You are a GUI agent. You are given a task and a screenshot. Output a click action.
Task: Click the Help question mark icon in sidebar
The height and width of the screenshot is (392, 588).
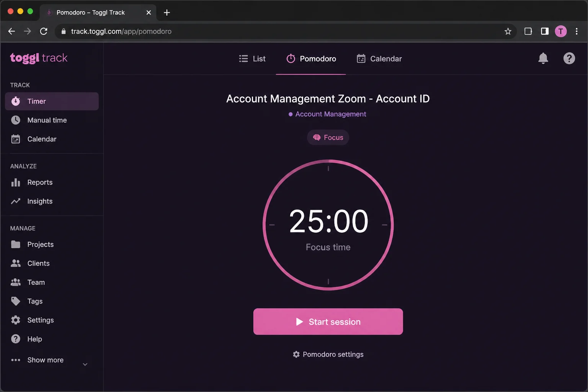tap(16, 339)
